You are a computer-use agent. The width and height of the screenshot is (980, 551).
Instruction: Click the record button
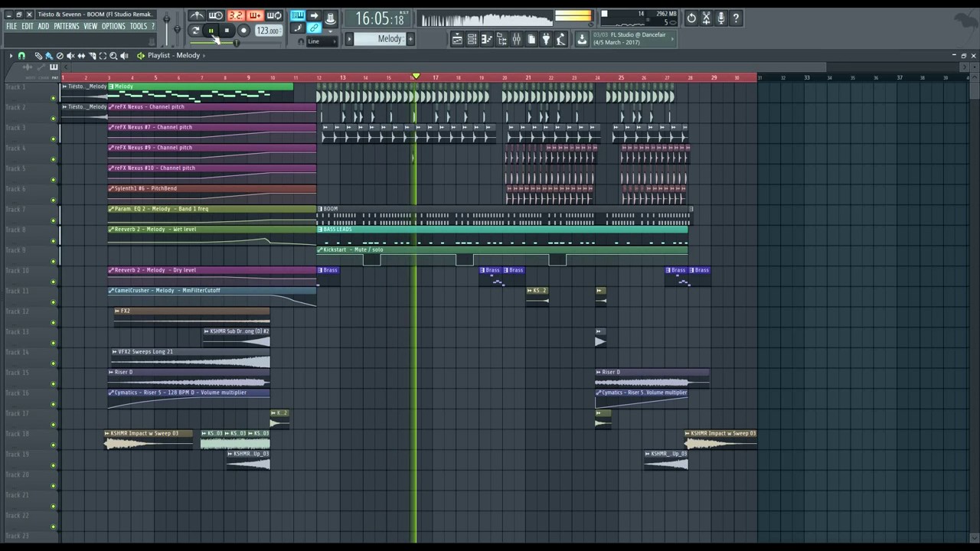[x=243, y=31]
